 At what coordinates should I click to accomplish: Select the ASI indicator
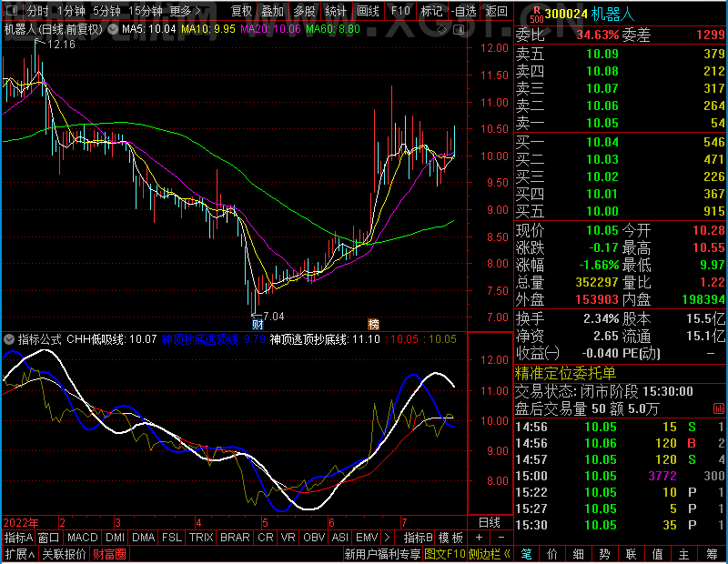click(339, 538)
